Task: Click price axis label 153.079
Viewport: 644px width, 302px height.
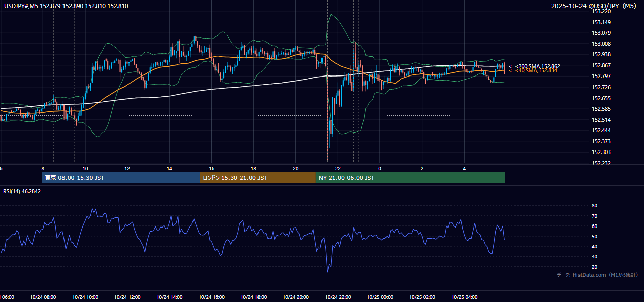Action: pos(601,33)
